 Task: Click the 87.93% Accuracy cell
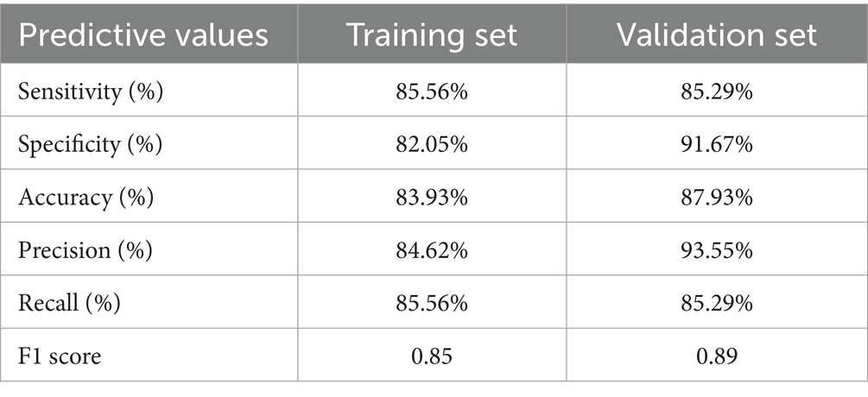716,197
